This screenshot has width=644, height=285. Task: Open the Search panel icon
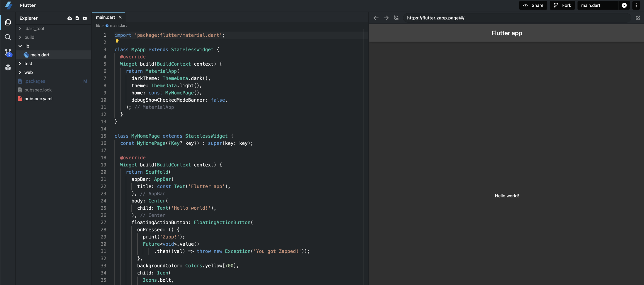click(8, 38)
